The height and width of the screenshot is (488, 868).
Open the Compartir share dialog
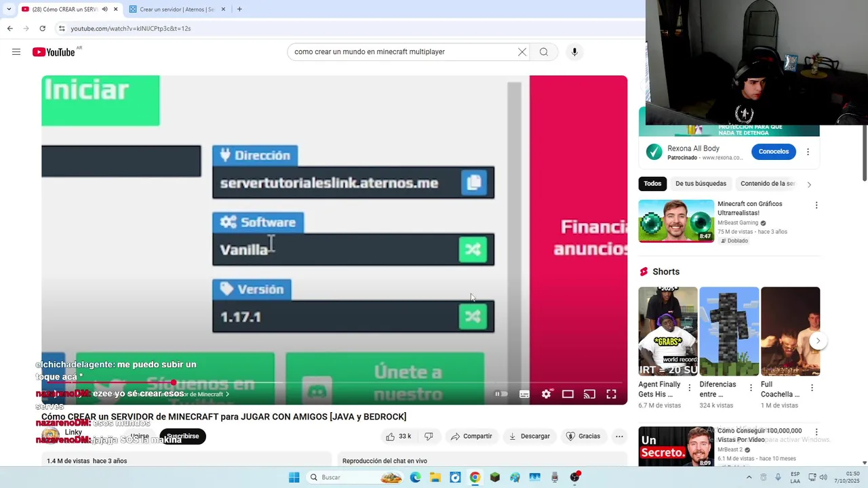471,436
